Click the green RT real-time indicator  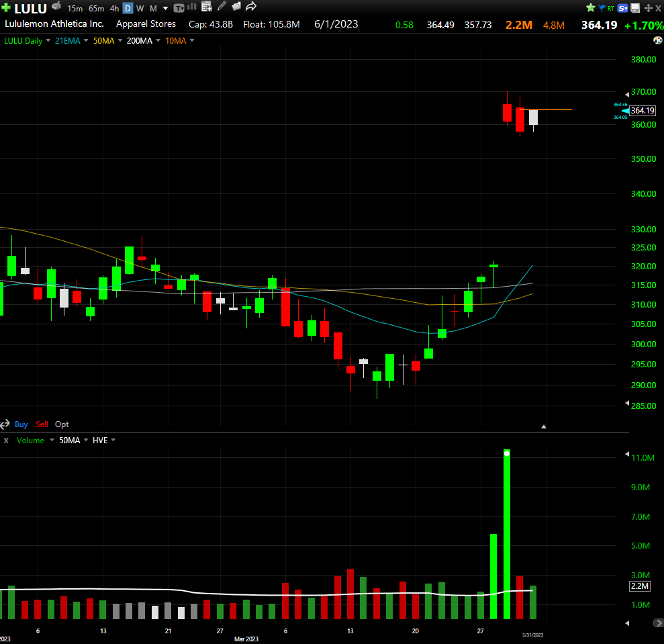pos(611,8)
